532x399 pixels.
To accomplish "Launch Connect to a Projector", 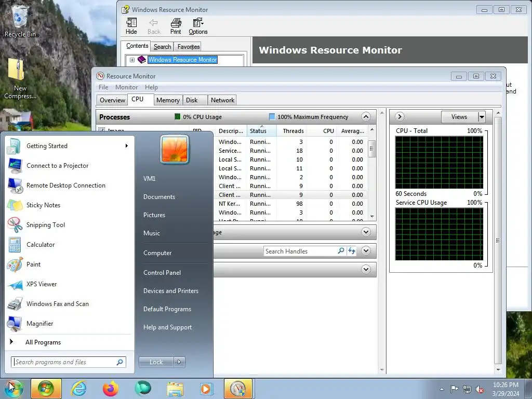I will click(x=68, y=166).
